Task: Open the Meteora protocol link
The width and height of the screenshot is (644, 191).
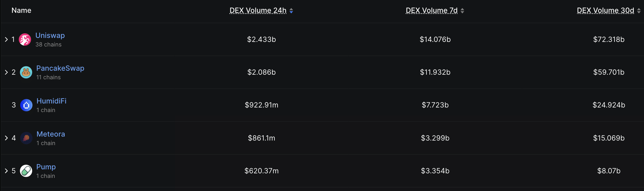Action: 51,134
